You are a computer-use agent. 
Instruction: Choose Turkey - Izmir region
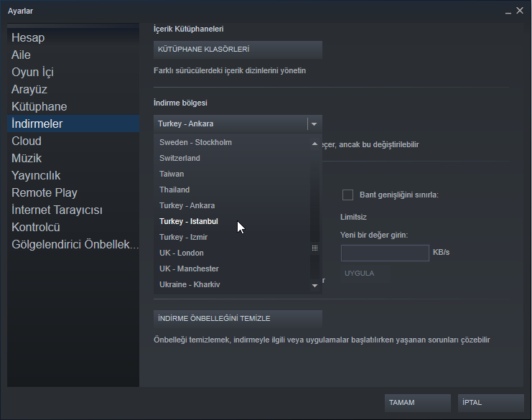click(x=232, y=237)
